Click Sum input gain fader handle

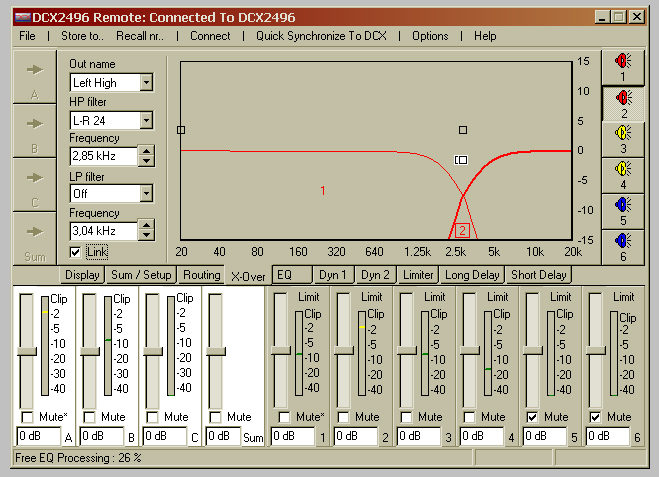(216, 351)
